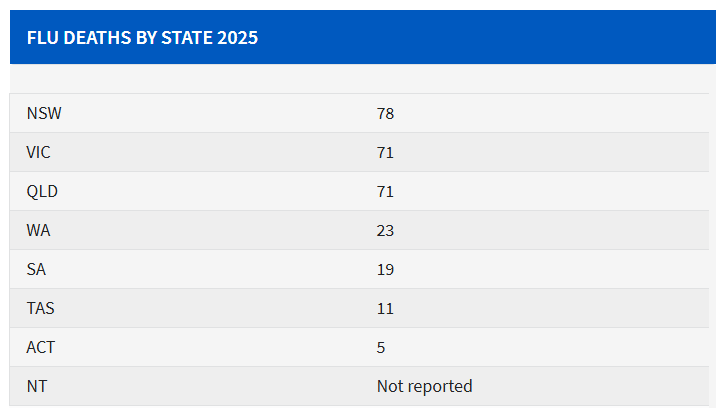Click the TAS death count of 11
The width and height of the screenshot is (724, 408).
pyautogui.click(x=386, y=309)
